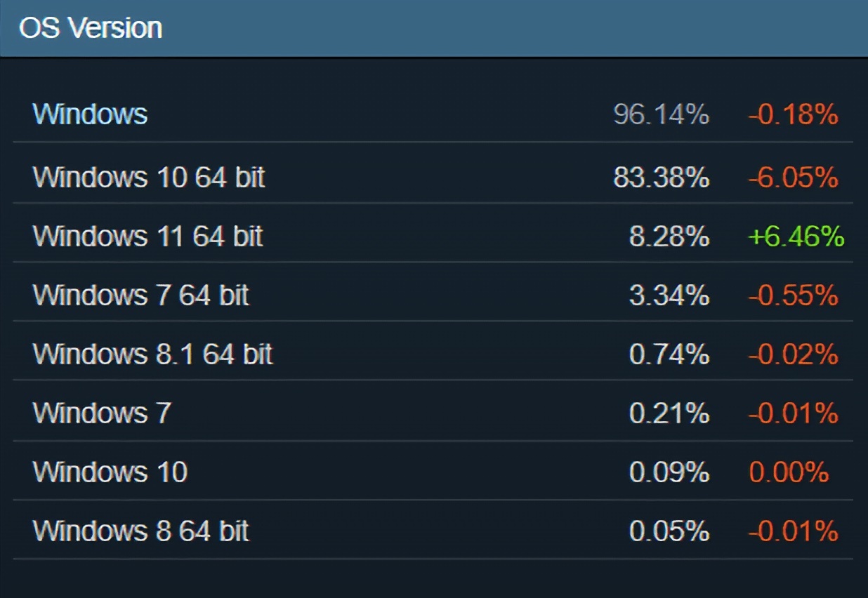Collapse the Windows category row

(x=90, y=114)
